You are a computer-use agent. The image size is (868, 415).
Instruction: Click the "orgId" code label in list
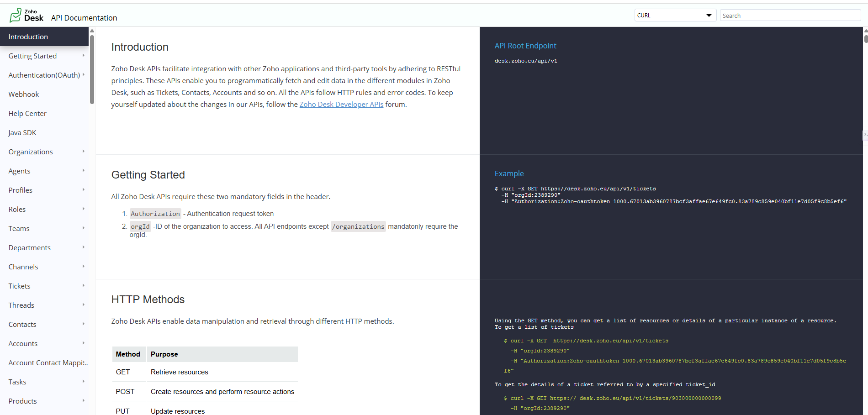point(140,226)
